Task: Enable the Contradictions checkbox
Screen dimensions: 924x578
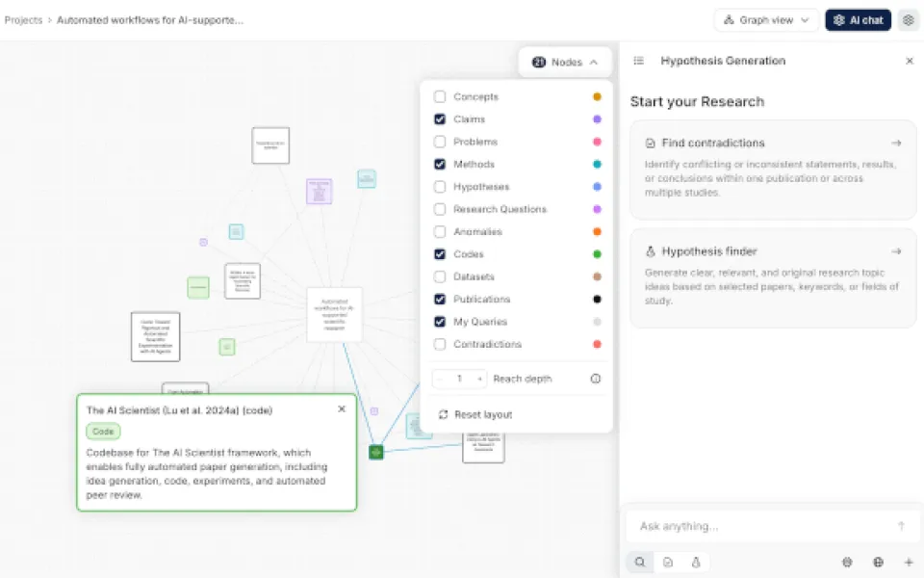Action: pos(440,344)
